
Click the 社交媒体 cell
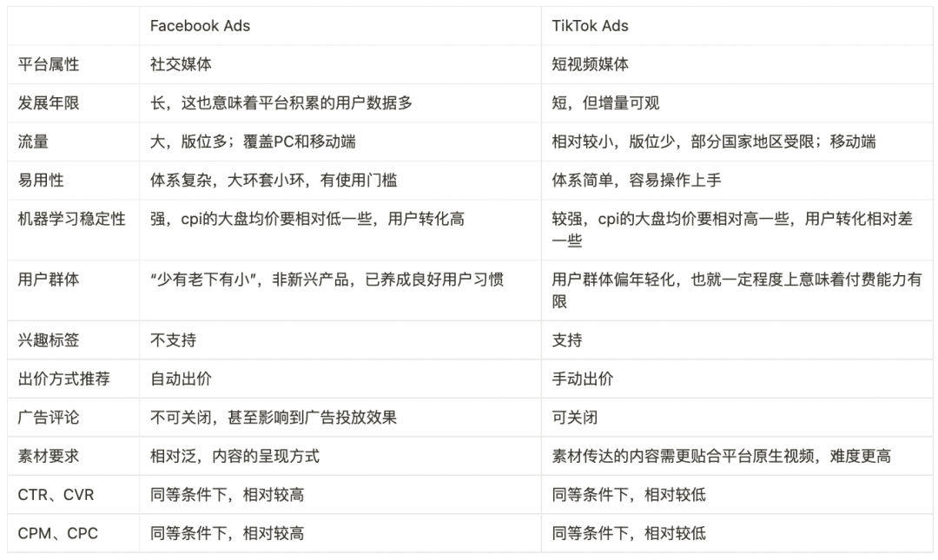[181, 64]
